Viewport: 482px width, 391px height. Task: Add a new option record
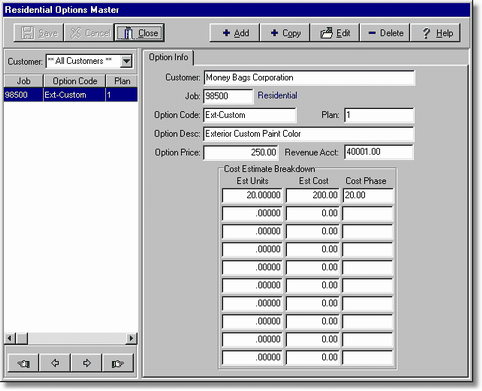[235, 33]
